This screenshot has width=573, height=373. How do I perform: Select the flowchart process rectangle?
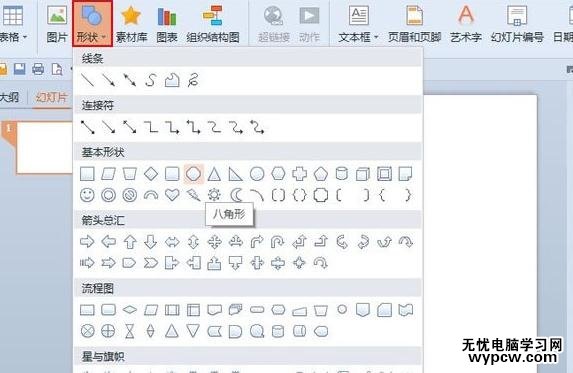pos(87,310)
